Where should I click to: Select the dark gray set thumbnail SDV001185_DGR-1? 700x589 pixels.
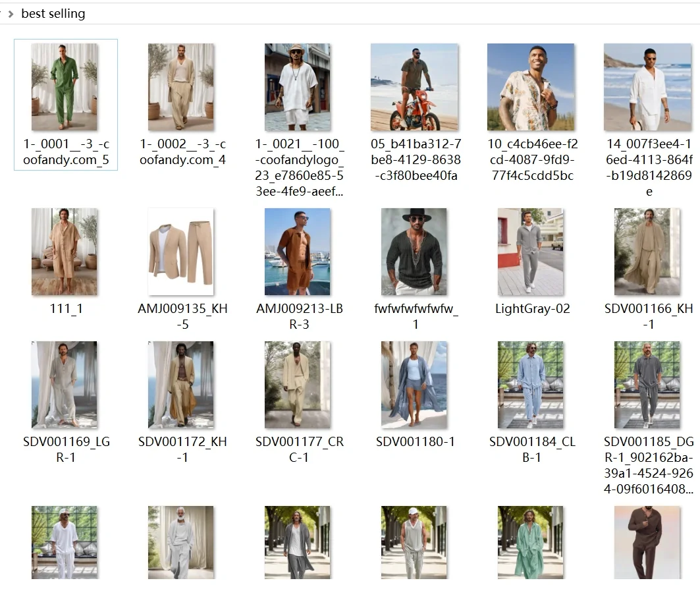(x=647, y=385)
